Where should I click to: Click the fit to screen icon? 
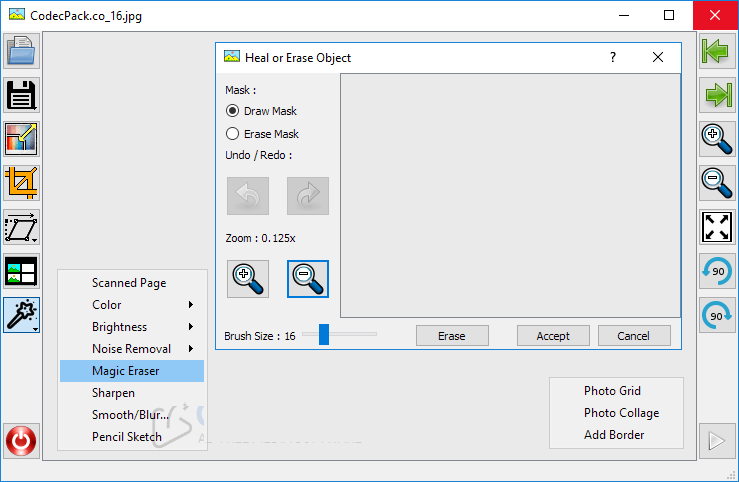(x=716, y=226)
